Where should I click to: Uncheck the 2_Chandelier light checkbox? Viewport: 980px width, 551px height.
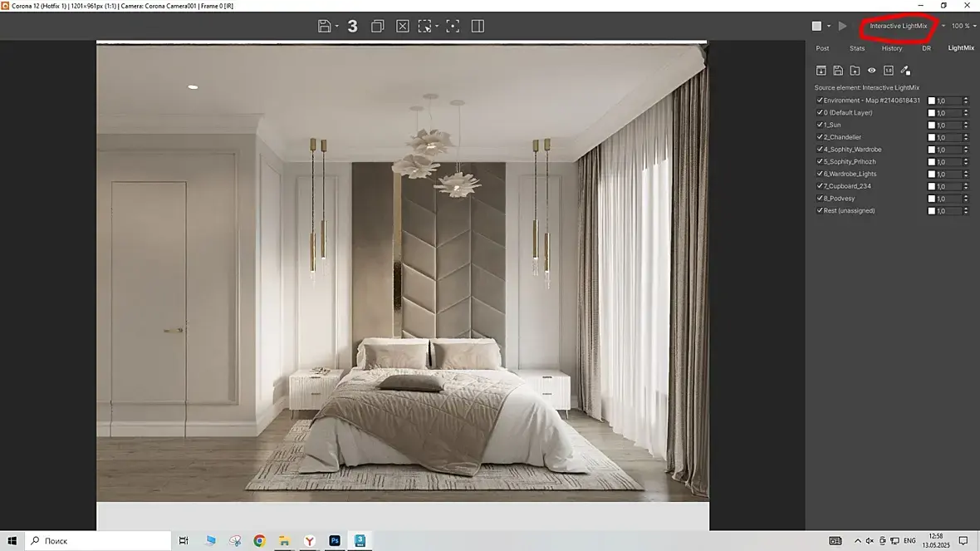click(x=820, y=137)
